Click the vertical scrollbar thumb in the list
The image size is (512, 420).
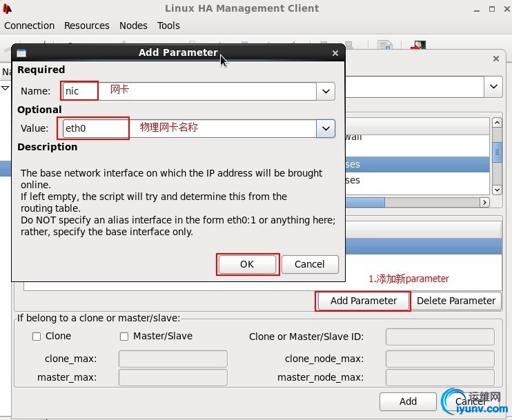tap(497, 152)
